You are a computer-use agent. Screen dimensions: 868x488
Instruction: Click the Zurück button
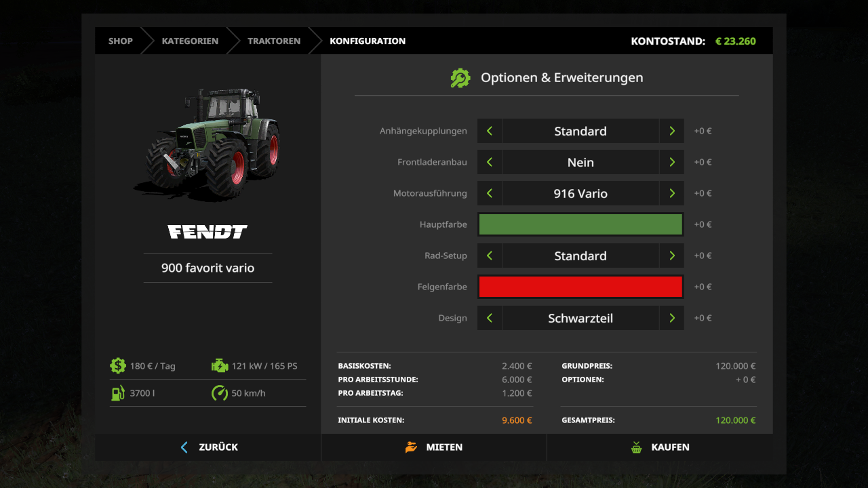tap(208, 447)
